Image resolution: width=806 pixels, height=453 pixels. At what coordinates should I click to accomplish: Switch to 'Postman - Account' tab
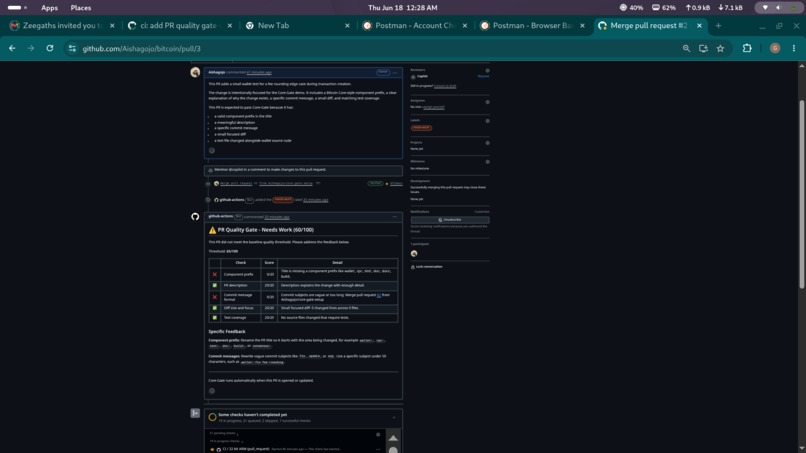point(414,25)
